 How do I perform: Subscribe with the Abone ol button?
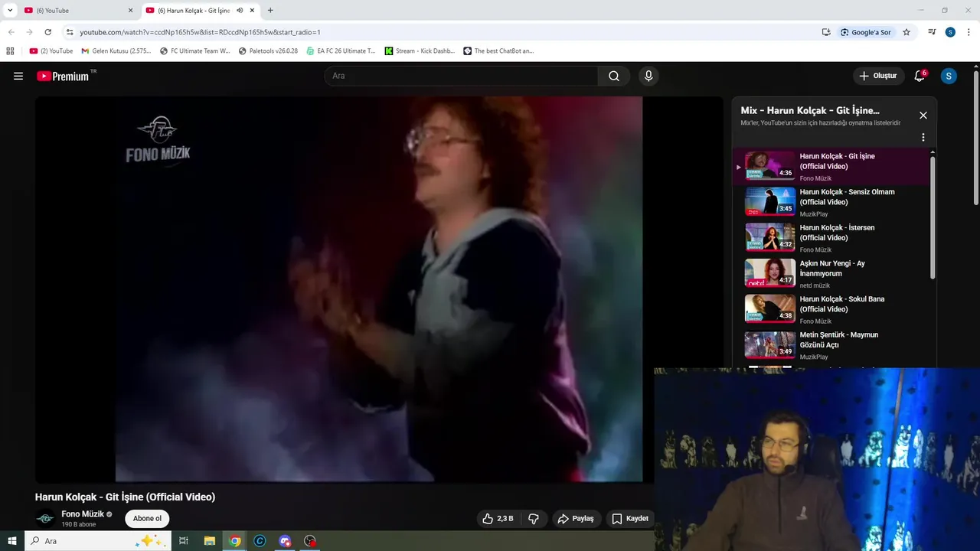[147, 518]
